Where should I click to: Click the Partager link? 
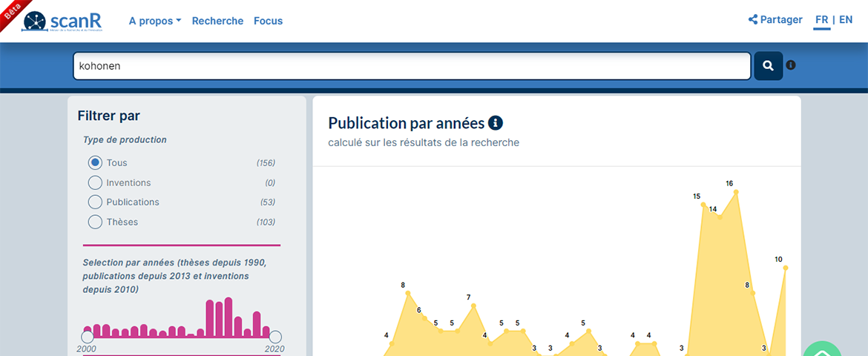pos(775,19)
